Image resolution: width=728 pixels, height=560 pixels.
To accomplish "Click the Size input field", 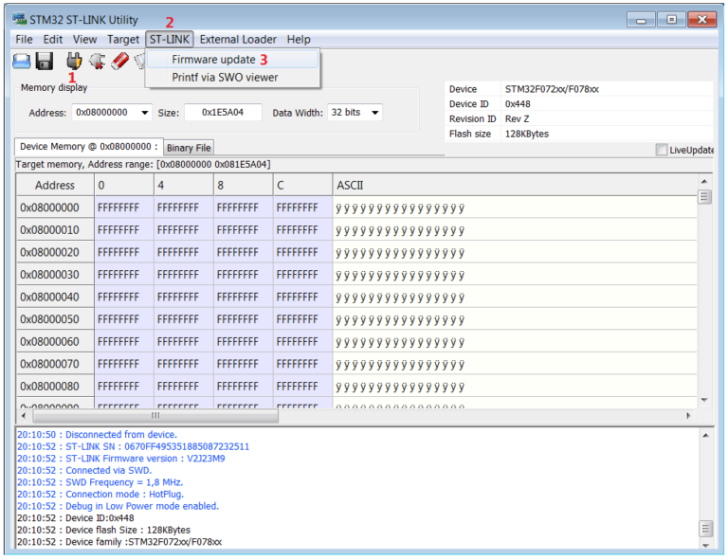I will (x=223, y=112).
